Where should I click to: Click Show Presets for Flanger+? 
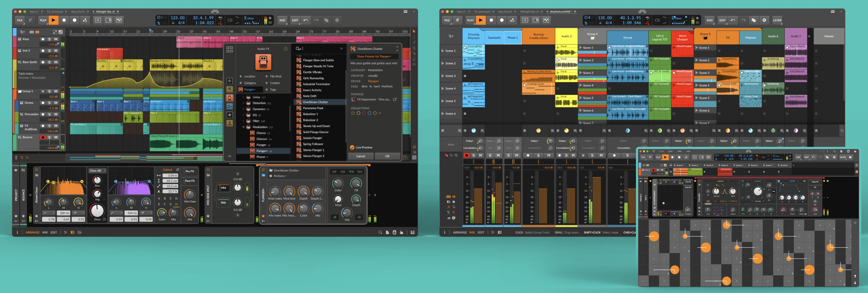point(374,57)
